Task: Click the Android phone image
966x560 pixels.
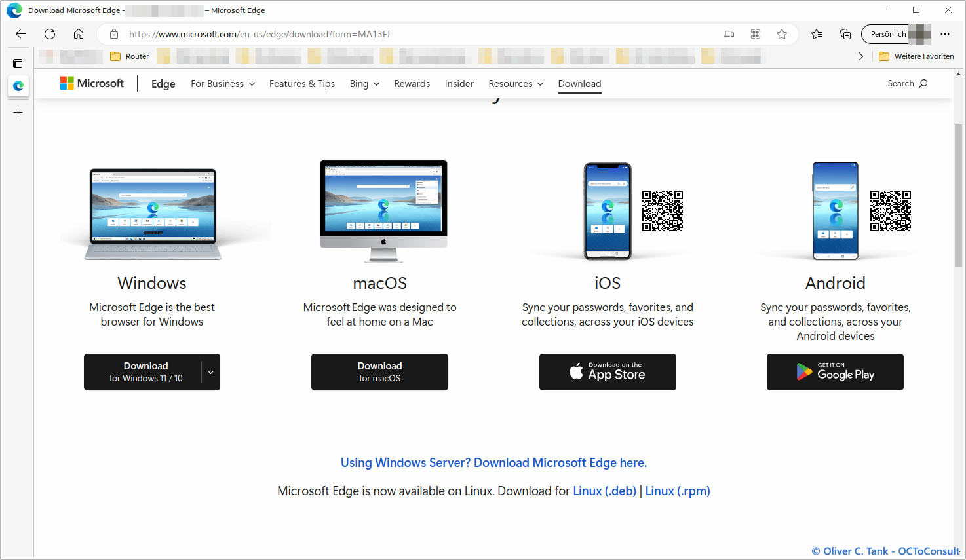Action: pyautogui.click(x=836, y=211)
